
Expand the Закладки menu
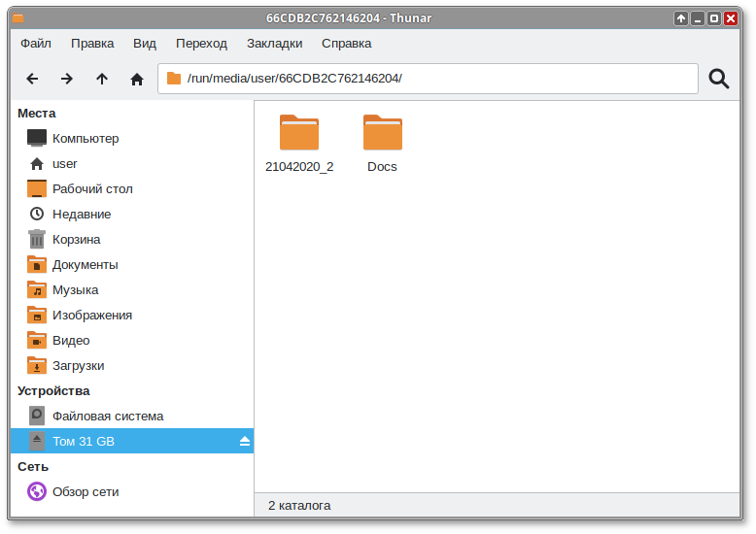[x=274, y=44]
